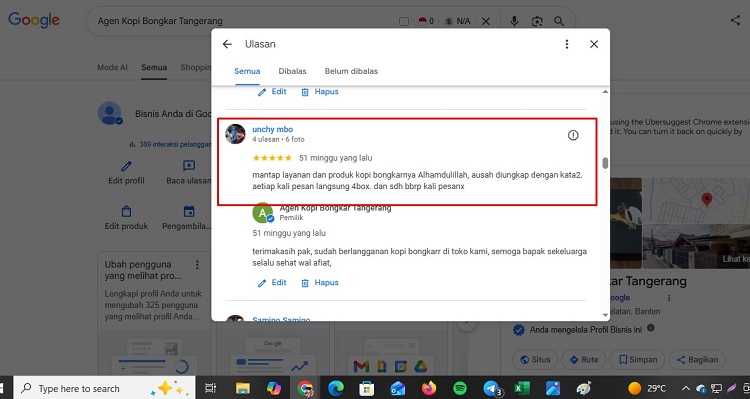750x399 pixels.
Task: Open the 29°C weather widget
Action: (647, 388)
